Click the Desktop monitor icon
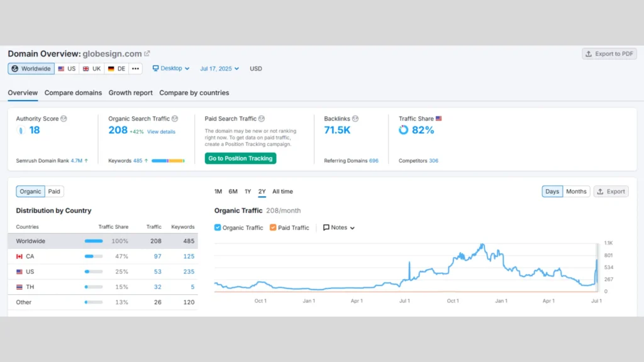Viewport: 644px width, 362px height. pyautogui.click(x=155, y=68)
